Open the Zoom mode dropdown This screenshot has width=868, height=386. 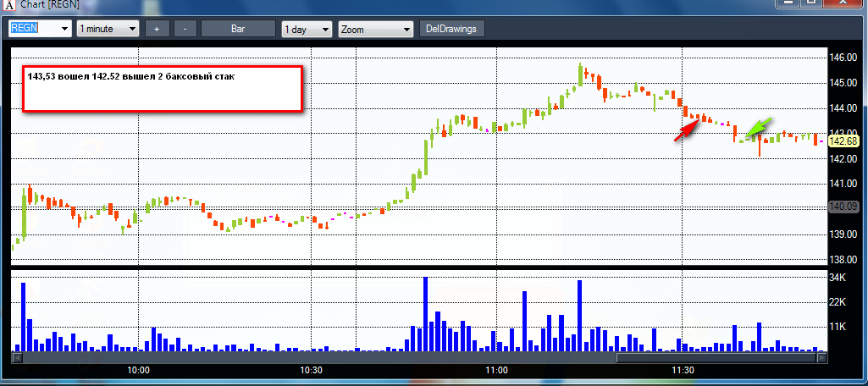(x=376, y=29)
